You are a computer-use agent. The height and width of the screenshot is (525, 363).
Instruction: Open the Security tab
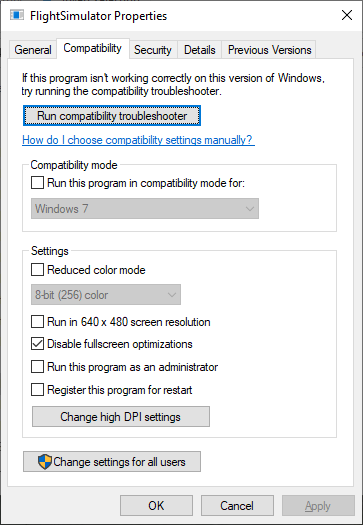click(x=153, y=50)
